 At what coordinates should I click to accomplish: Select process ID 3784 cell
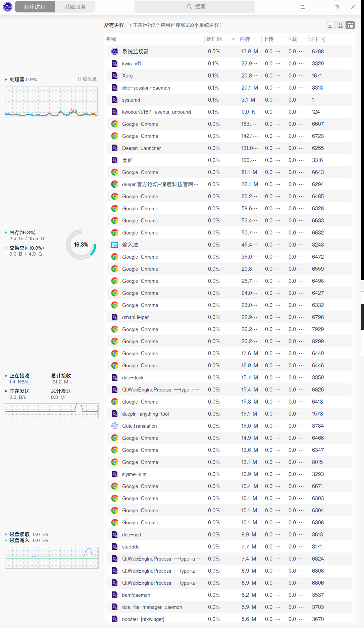(318, 426)
